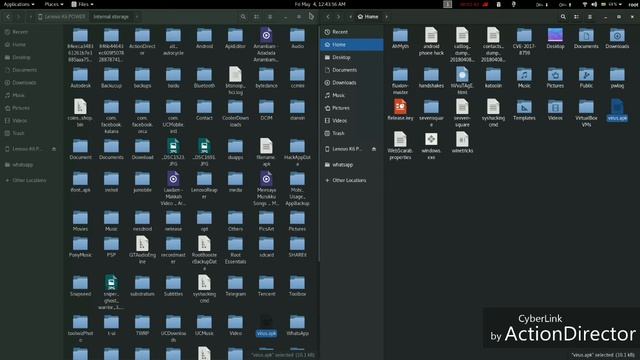Open the ActionDirector folder
Image resolution: width=640 pixels, height=360 pixels.
coord(142,42)
